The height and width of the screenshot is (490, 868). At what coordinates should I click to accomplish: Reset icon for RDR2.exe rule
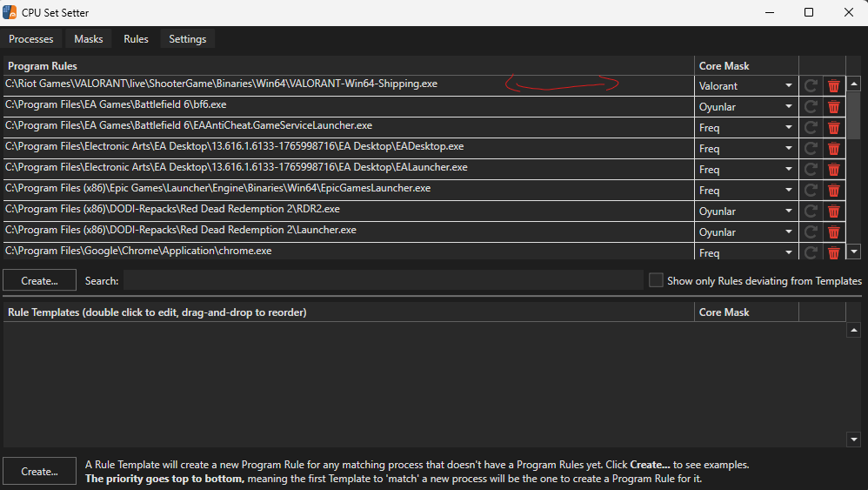click(811, 211)
